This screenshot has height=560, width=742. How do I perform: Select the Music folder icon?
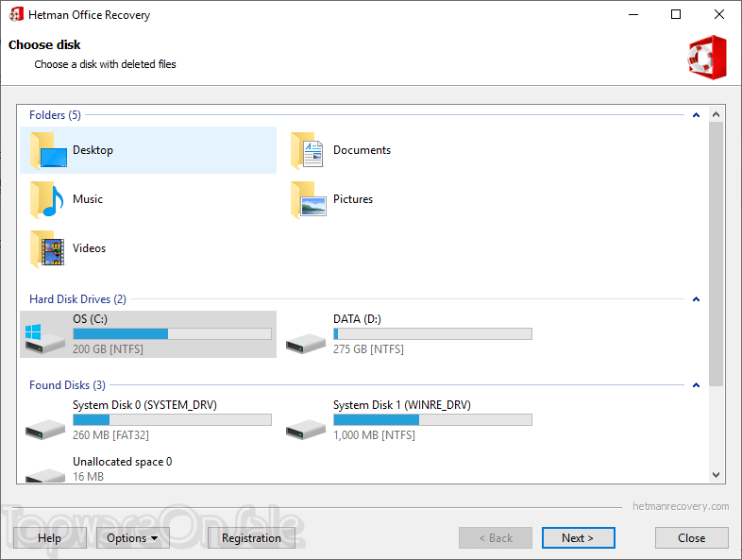click(47, 200)
